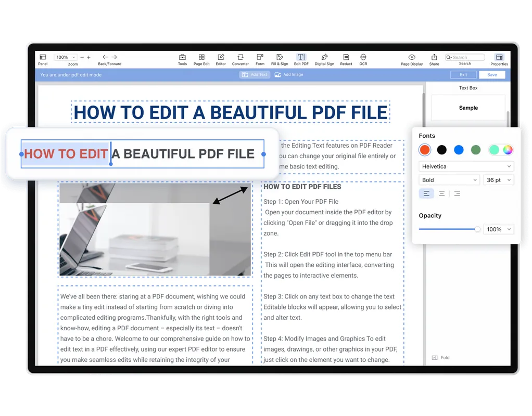
Task: Open the Page Display menu
Action: point(411,59)
